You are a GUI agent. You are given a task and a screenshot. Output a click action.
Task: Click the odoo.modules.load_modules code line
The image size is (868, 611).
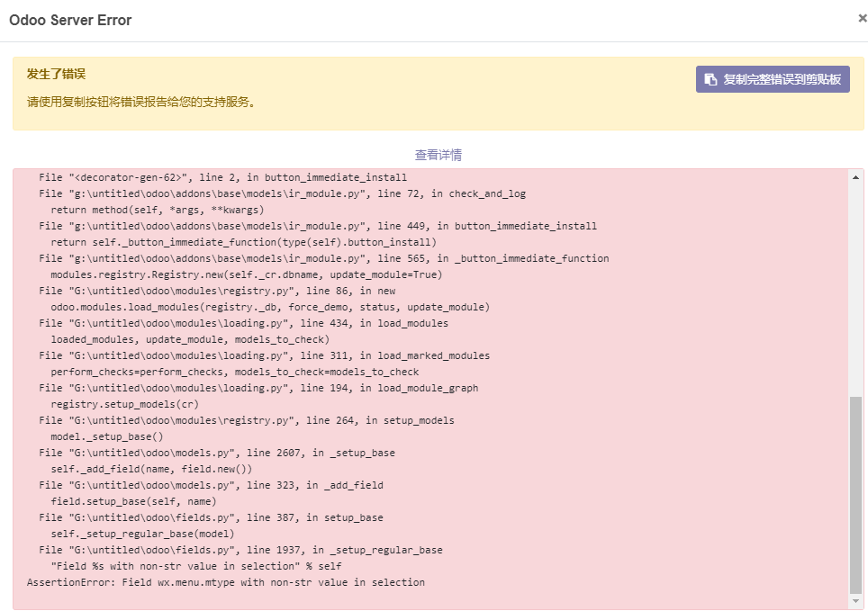[x=270, y=307]
